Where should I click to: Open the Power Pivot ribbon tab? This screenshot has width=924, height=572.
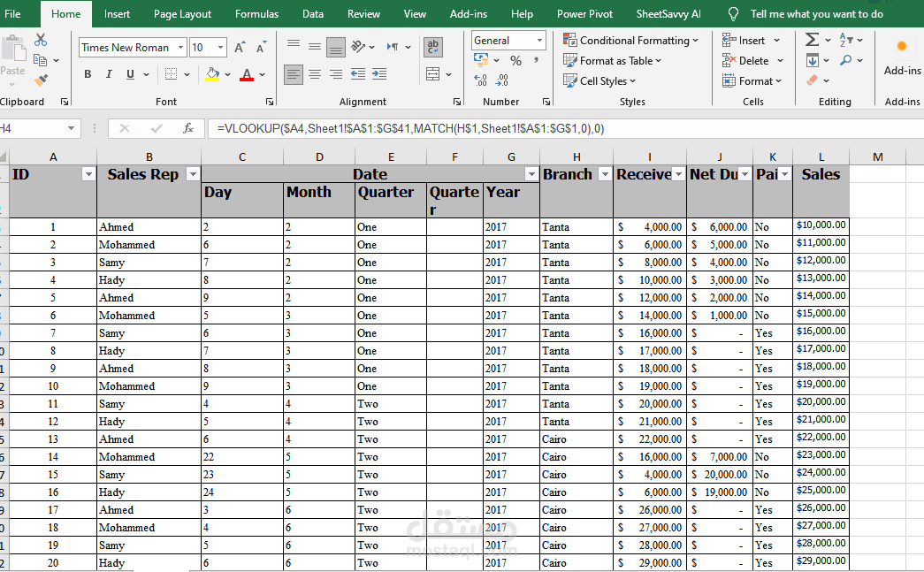(584, 13)
